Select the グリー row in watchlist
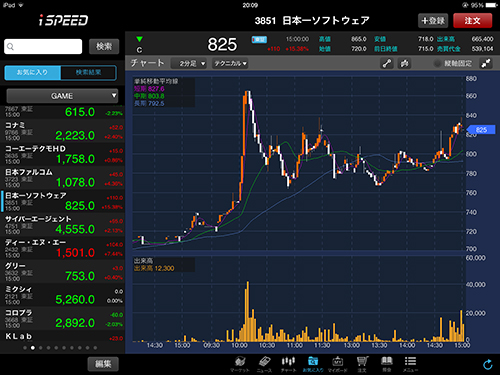The width and height of the screenshot is (500, 375). pos(62,272)
